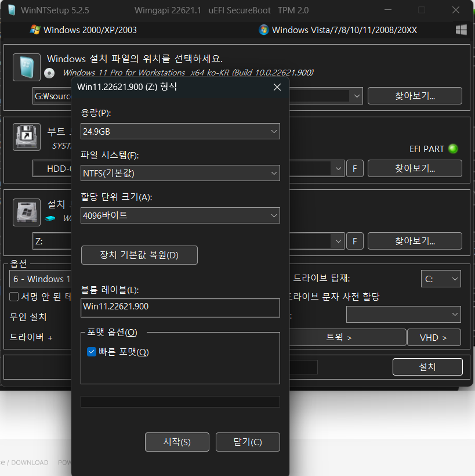Expand the boot drive selection dropdown
Screen dimensions: 475x476
point(338,168)
